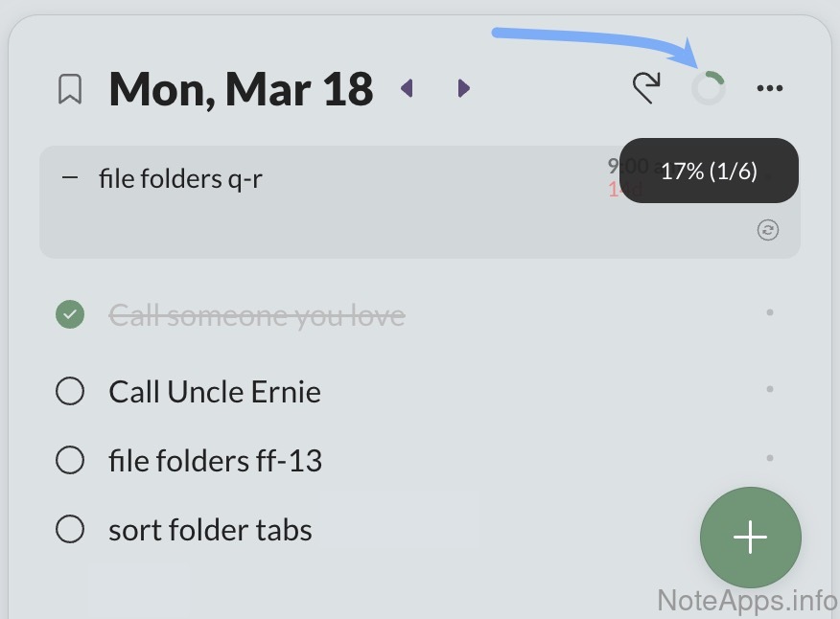Click the circular progress ring icon
The width and height of the screenshot is (840, 619).
[709, 88]
